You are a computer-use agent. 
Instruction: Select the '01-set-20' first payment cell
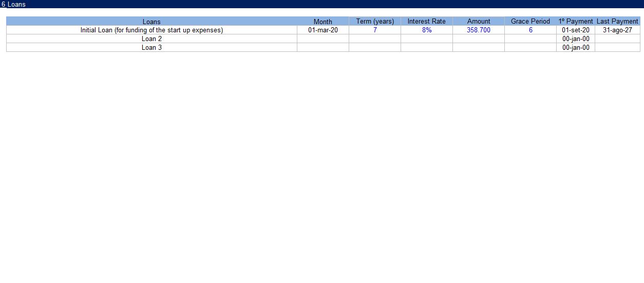click(x=576, y=30)
